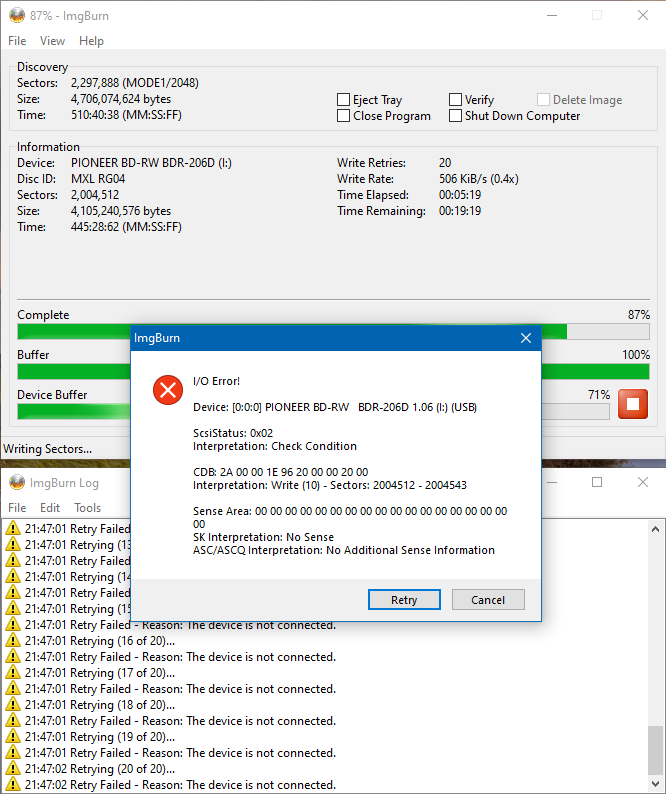Viewport: 666px width, 794px height.
Task: Click Discovery size '4,706,074,624 bytes'
Action: [121, 99]
